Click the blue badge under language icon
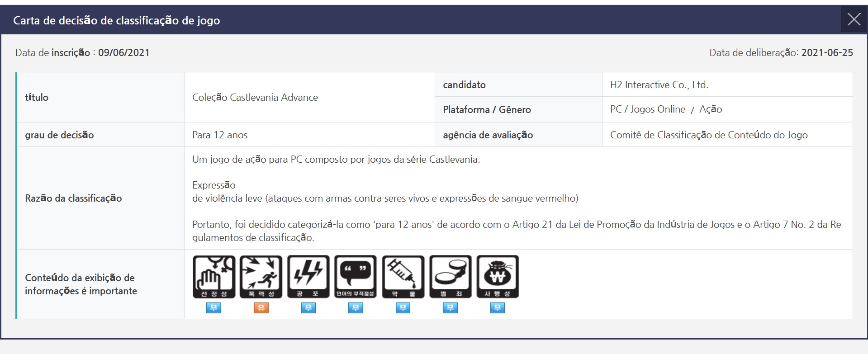 coord(356,308)
